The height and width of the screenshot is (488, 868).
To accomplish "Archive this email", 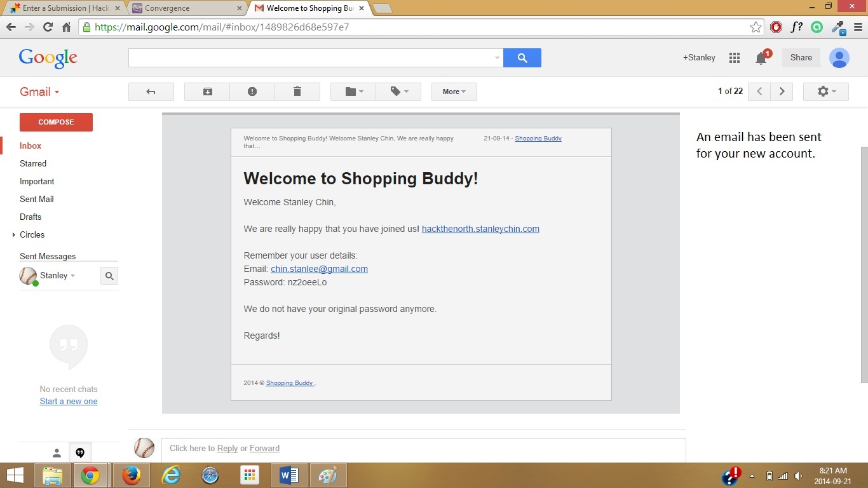I will pyautogui.click(x=207, y=91).
